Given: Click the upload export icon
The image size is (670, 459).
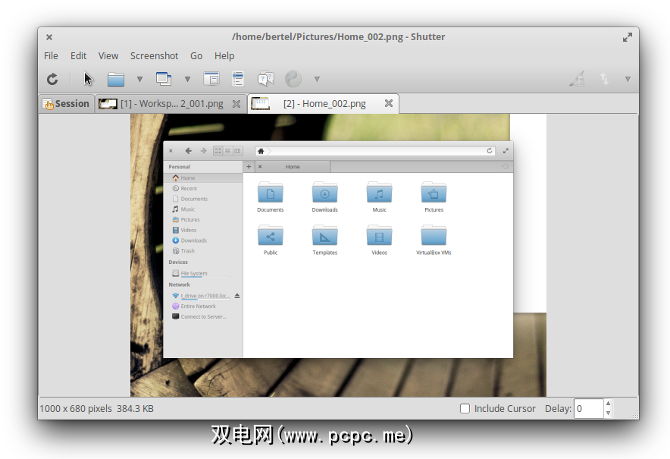Looking at the screenshot, I should tap(604, 79).
